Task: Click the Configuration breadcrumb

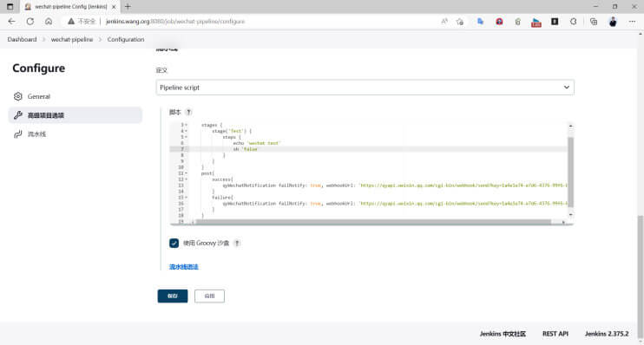Action: [x=126, y=39]
